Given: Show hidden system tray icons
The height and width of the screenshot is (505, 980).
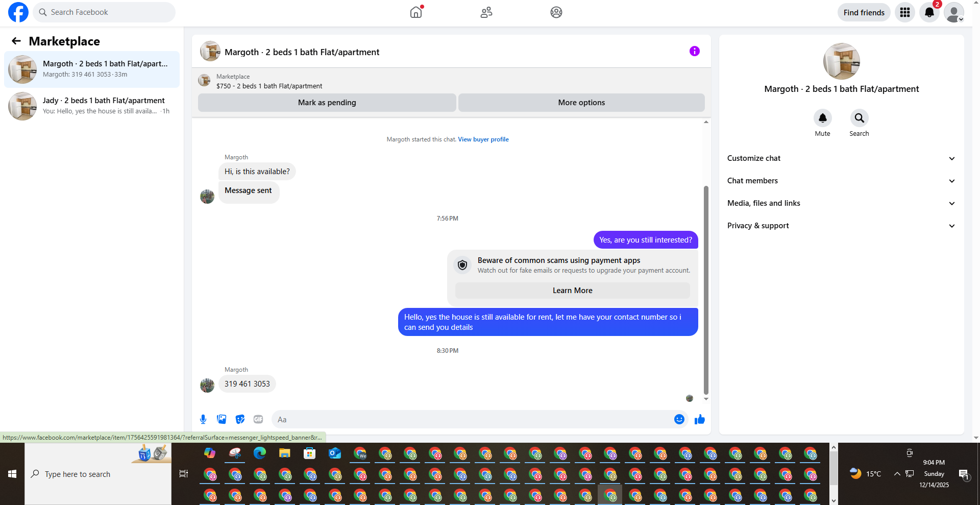Looking at the screenshot, I should click(x=897, y=474).
